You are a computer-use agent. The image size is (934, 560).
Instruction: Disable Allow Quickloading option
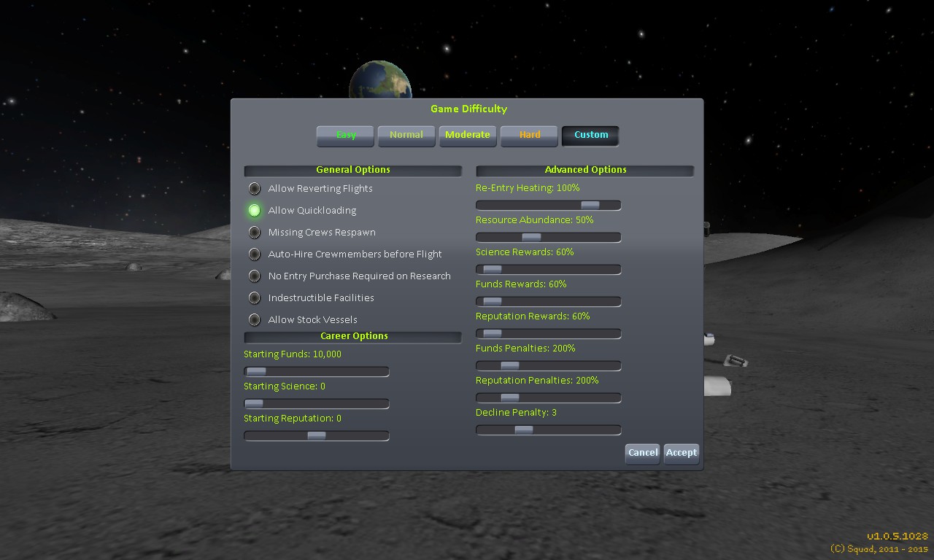[254, 210]
